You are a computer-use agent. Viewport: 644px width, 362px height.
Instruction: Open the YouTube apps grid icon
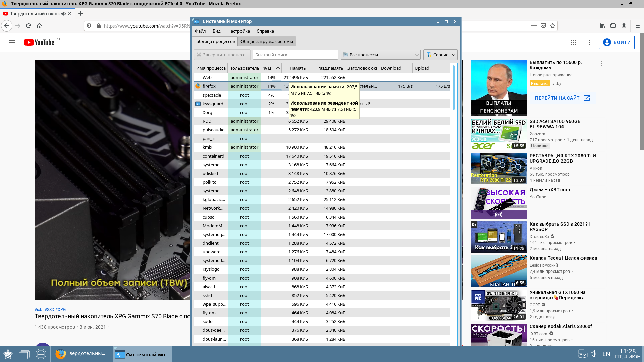(574, 42)
